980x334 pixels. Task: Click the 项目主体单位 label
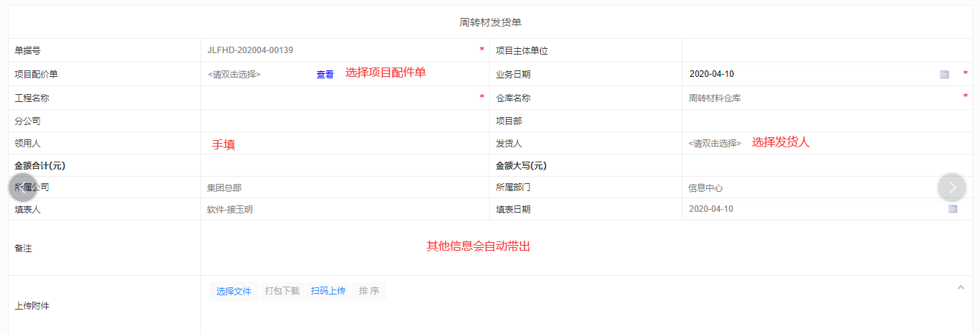pyautogui.click(x=522, y=50)
